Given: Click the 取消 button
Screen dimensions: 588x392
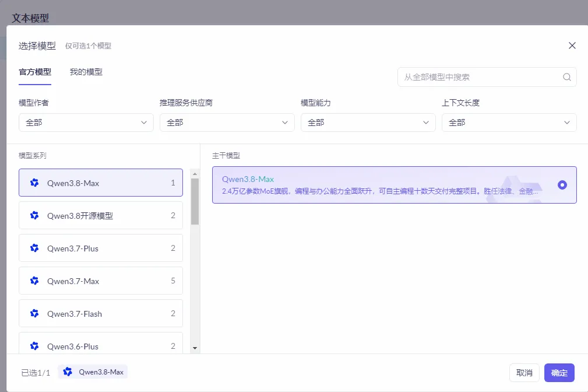Looking at the screenshot, I should [524, 373].
